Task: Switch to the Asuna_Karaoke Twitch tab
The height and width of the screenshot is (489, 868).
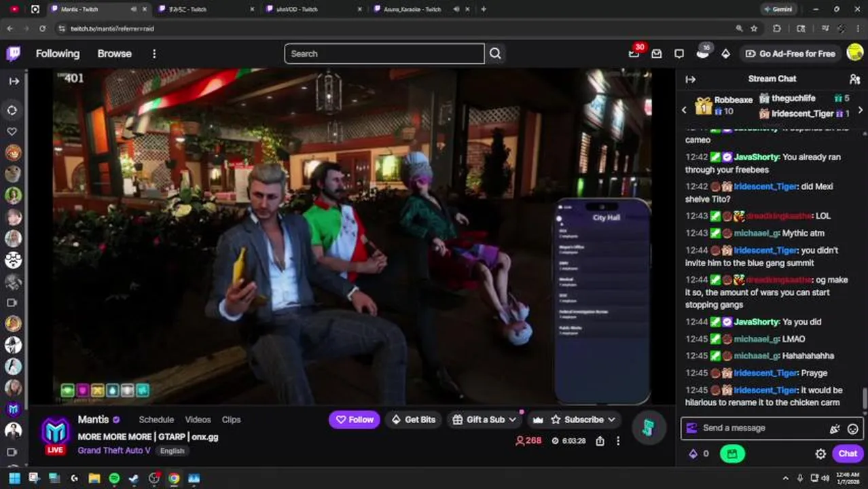Action: click(412, 10)
